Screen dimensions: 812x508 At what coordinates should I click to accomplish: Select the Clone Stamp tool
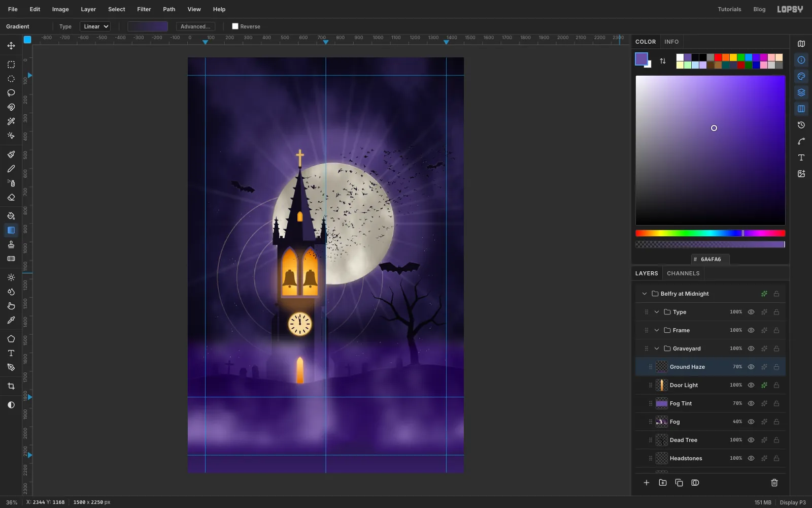11,244
